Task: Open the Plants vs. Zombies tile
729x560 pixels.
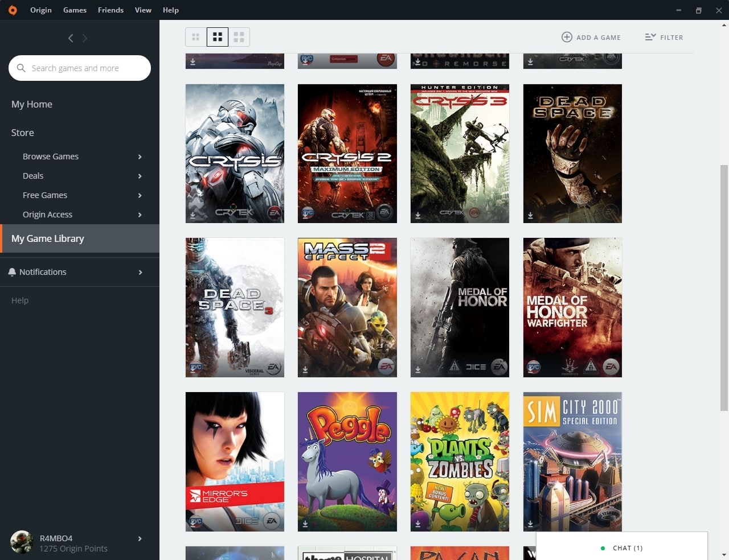Action: click(460, 462)
